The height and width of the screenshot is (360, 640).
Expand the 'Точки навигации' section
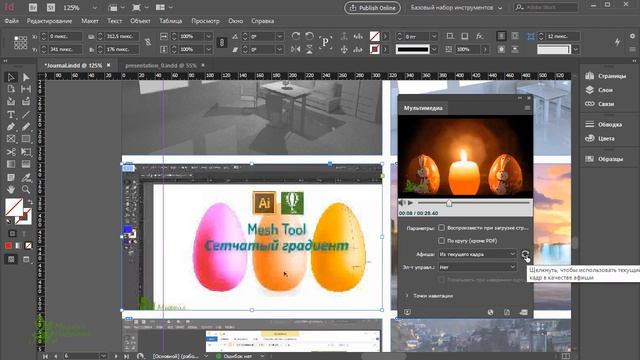coord(407,296)
